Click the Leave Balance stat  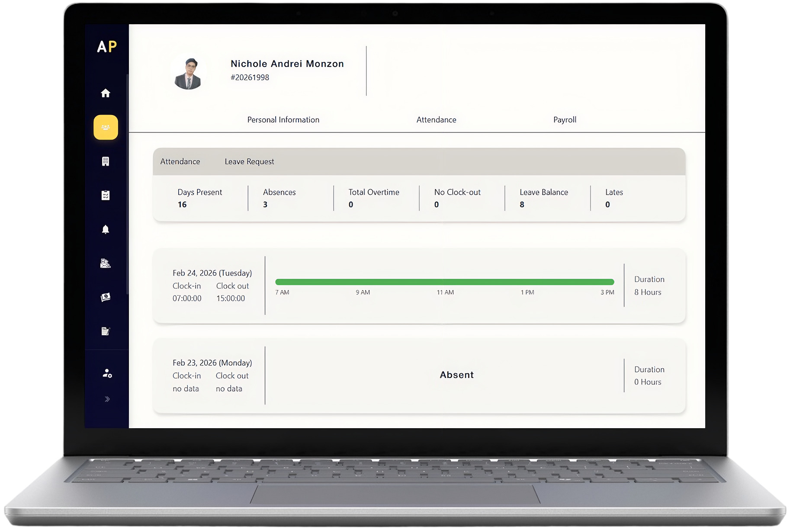(x=543, y=198)
